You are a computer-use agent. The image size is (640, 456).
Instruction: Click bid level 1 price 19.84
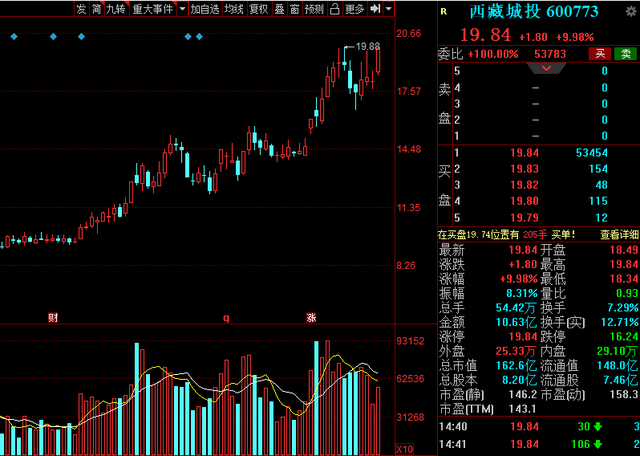click(524, 153)
